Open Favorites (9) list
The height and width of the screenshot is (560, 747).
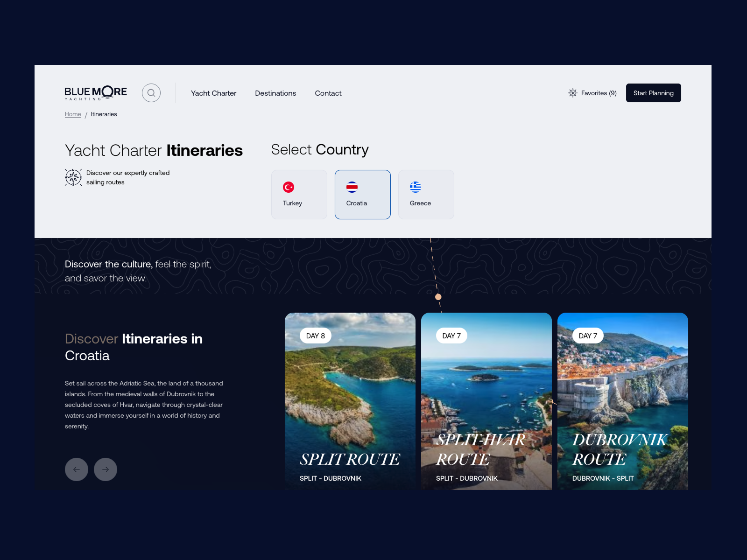[599, 93]
